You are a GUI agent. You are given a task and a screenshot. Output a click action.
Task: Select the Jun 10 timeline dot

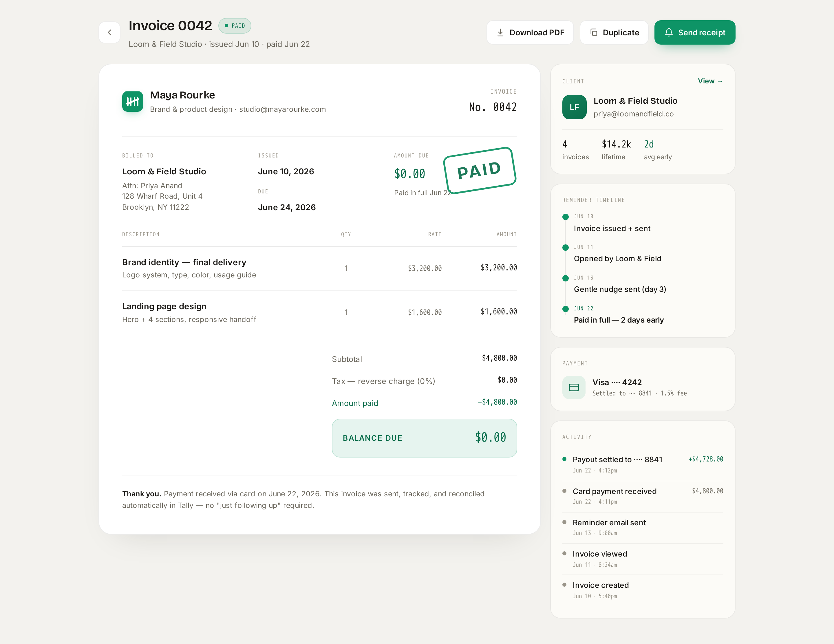pyautogui.click(x=566, y=217)
